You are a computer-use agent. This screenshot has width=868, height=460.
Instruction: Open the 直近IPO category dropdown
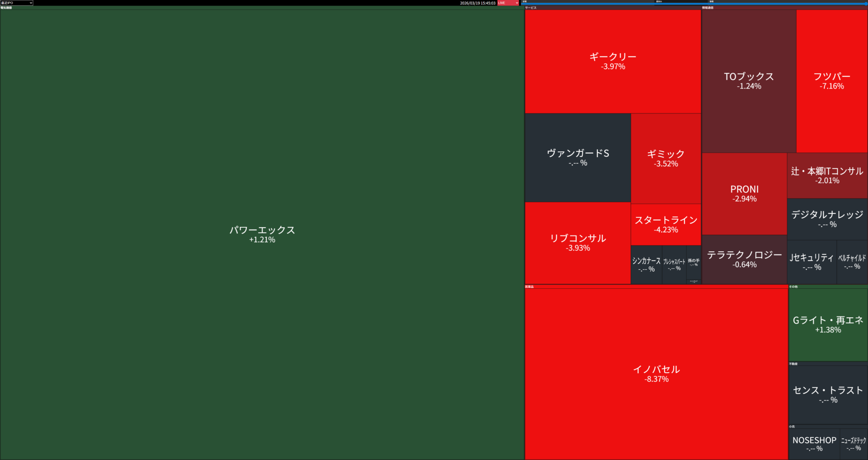point(17,3)
